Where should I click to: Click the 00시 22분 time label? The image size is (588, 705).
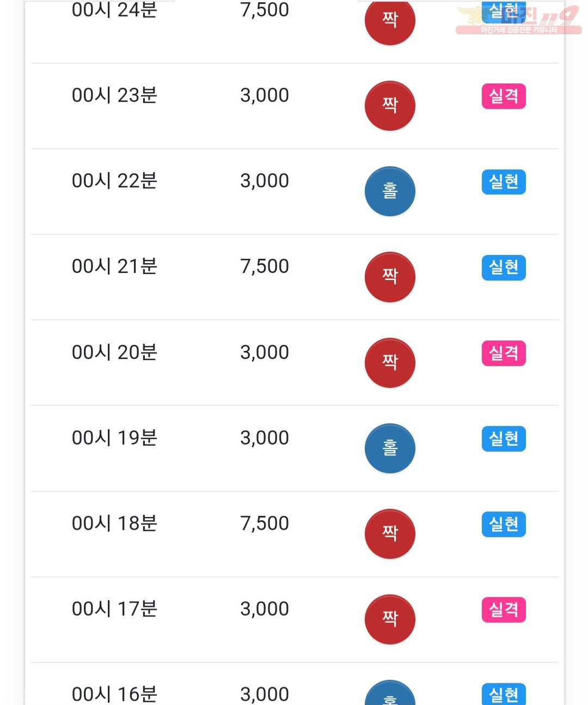114,181
